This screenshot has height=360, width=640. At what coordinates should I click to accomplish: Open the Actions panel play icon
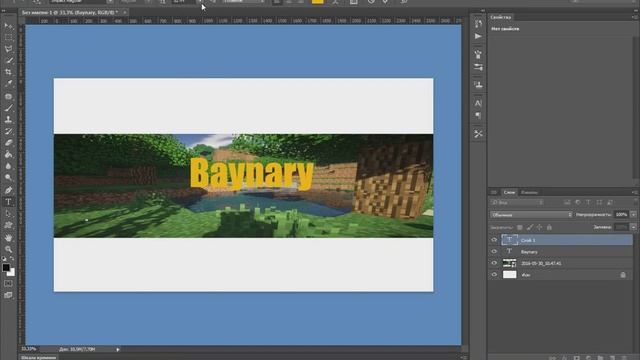[478, 36]
